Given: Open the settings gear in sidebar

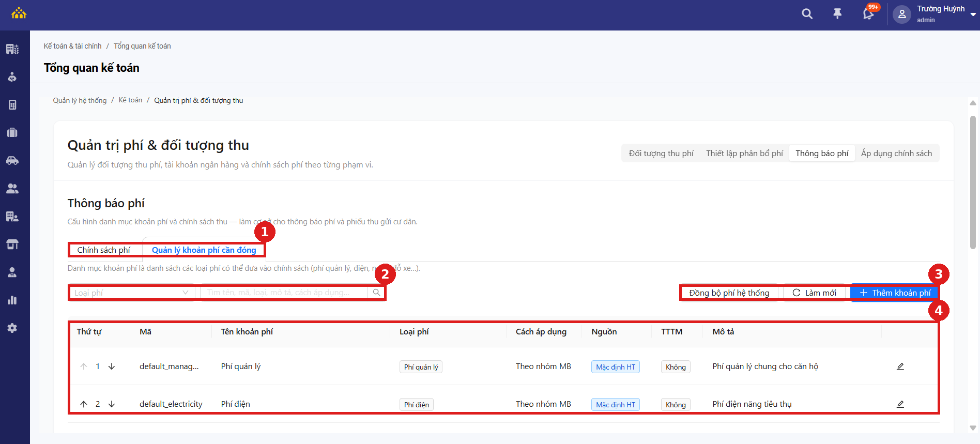Looking at the screenshot, I should (x=12, y=328).
